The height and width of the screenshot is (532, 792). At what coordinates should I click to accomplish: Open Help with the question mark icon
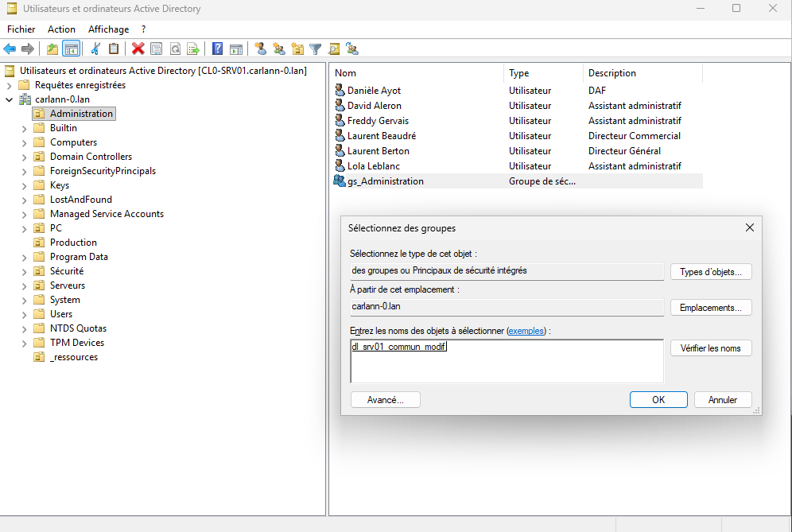tap(217, 49)
